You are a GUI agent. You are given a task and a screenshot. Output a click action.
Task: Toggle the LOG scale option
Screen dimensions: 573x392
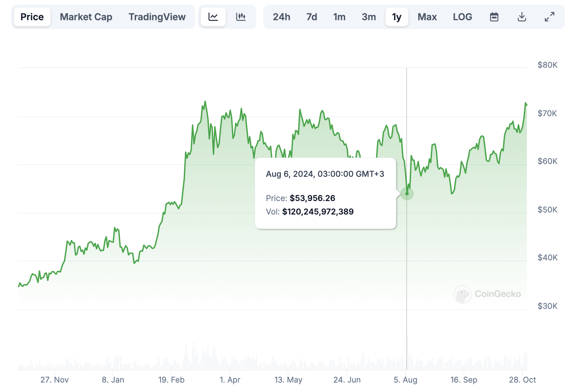point(462,17)
